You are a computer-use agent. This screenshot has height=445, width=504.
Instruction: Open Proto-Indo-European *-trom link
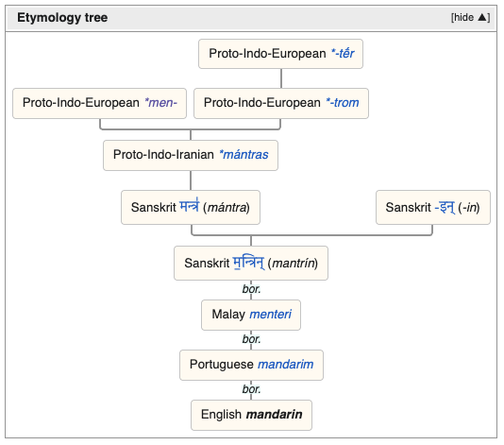click(x=343, y=103)
